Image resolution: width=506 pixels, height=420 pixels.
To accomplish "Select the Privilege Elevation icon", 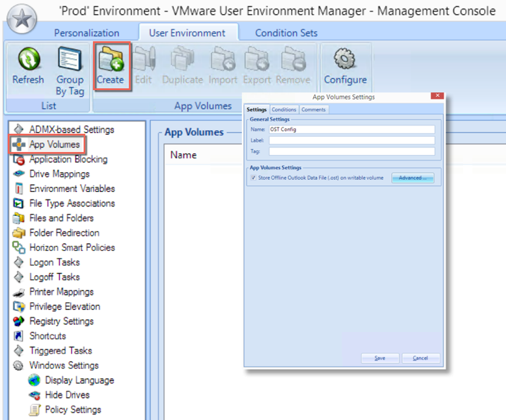I will [x=19, y=307].
